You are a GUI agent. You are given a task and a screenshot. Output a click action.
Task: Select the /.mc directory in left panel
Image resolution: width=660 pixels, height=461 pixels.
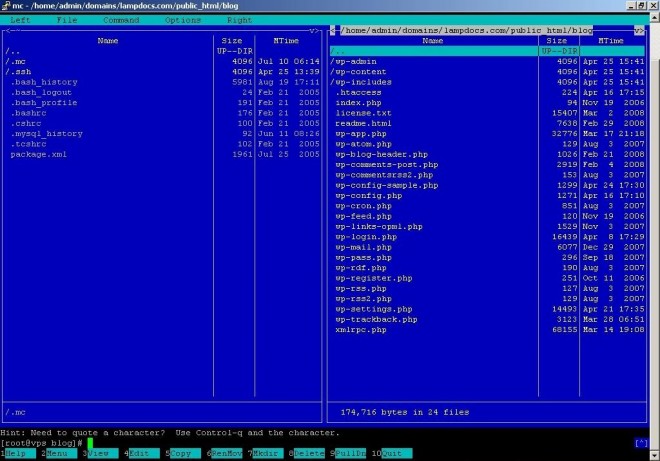pos(162,61)
